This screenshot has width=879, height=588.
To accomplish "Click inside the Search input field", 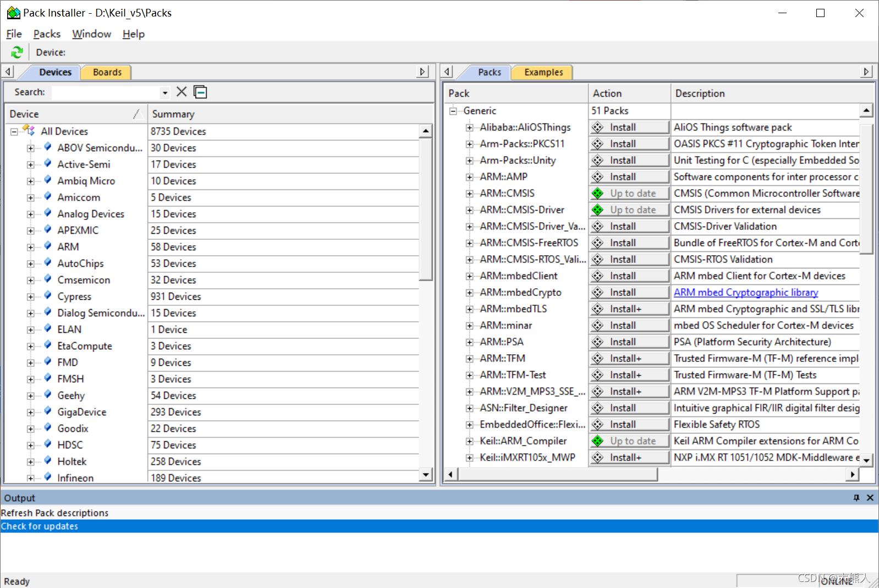I will pos(106,92).
